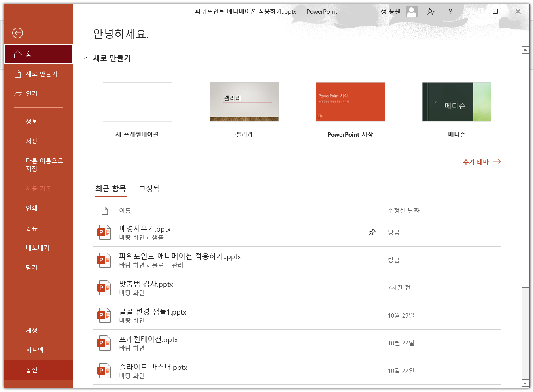533x392 pixels.
Task: Switch to the 고정됨 tab
Action: coord(149,189)
